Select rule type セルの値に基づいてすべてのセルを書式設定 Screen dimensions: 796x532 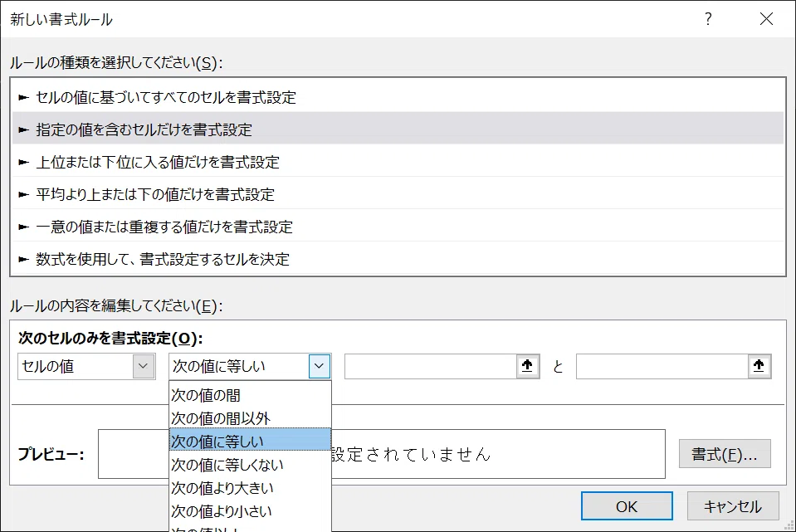398,97
